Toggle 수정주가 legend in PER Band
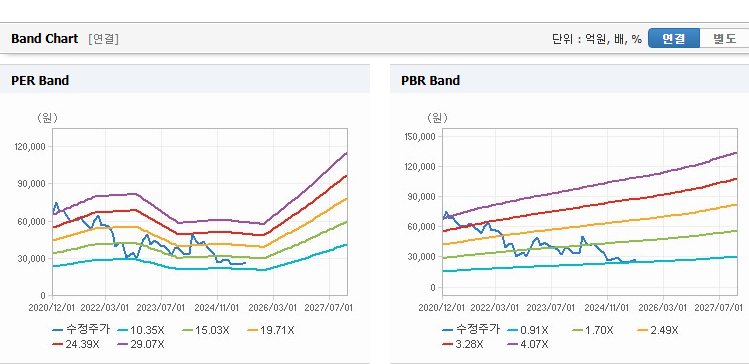Viewport: 749px width, 364px height. click(82, 330)
